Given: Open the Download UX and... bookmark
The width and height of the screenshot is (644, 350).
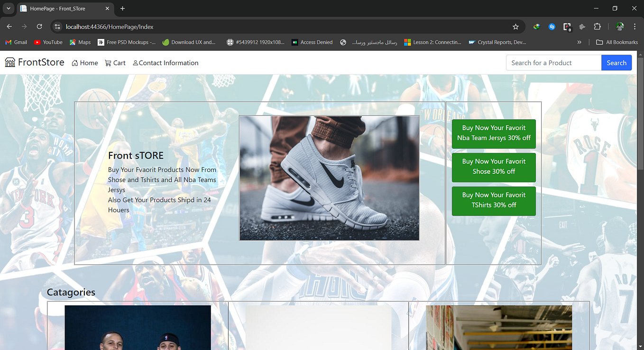Looking at the screenshot, I should tap(189, 42).
